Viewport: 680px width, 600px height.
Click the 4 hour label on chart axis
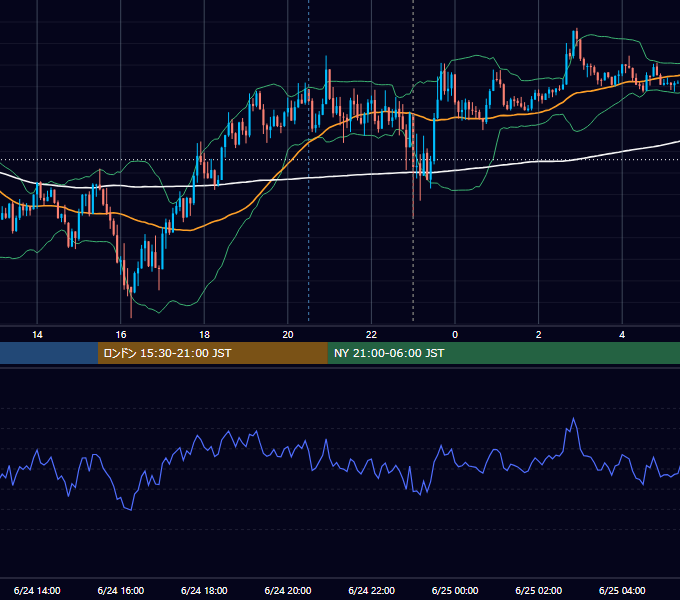click(x=622, y=335)
